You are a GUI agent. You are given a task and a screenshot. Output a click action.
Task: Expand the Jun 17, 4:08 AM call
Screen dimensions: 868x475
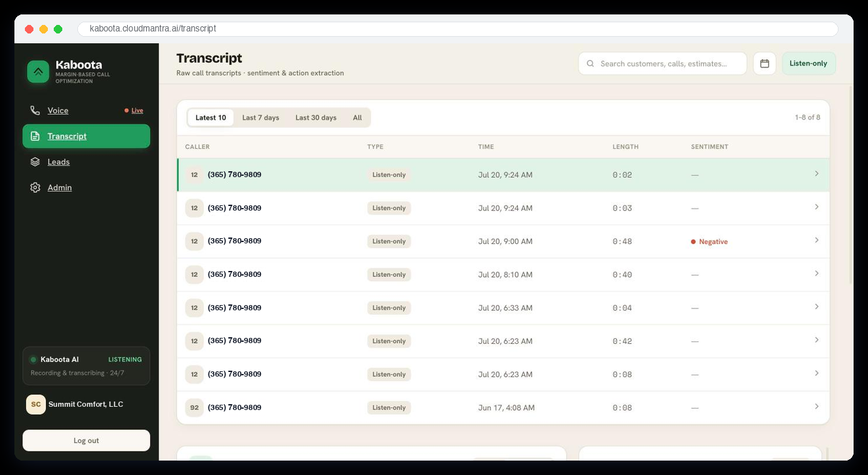816,406
